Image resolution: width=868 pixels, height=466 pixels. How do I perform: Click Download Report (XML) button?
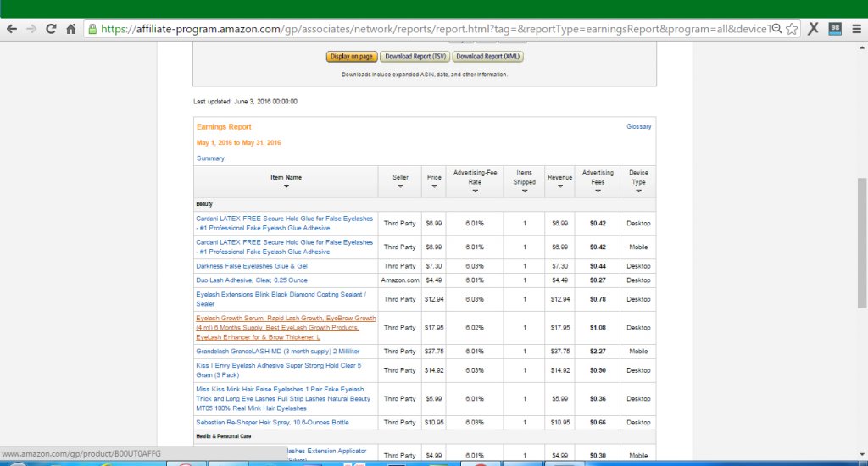click(x=487, y=57)
